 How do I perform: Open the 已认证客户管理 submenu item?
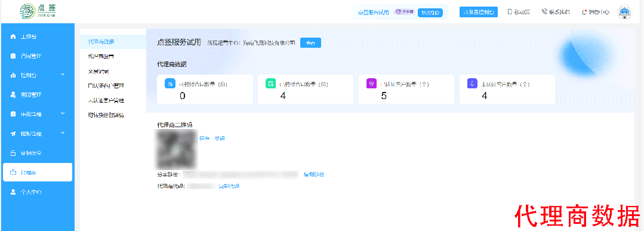[106, 86]
